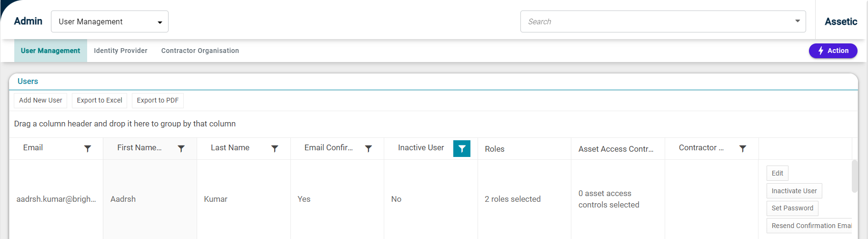Sort by Inactive User column header

coord(421,148)
